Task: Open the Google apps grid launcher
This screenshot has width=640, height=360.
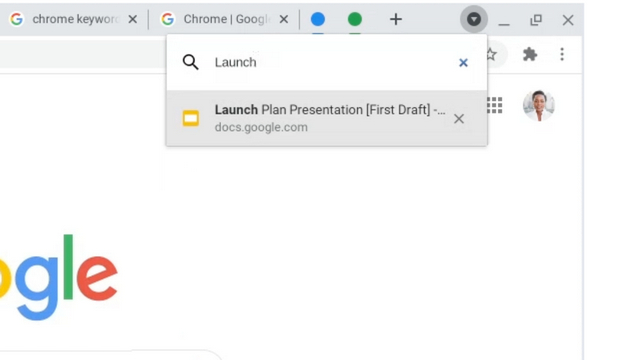Action: [x=495, y=105]
